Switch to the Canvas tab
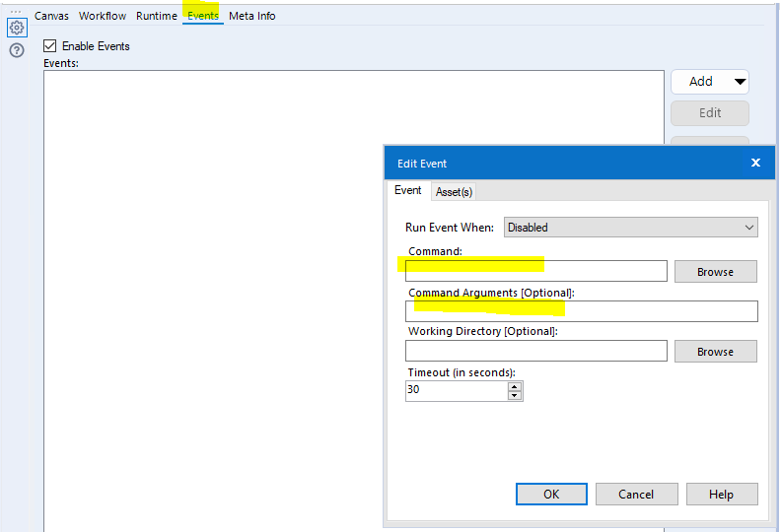 point(51,16)
